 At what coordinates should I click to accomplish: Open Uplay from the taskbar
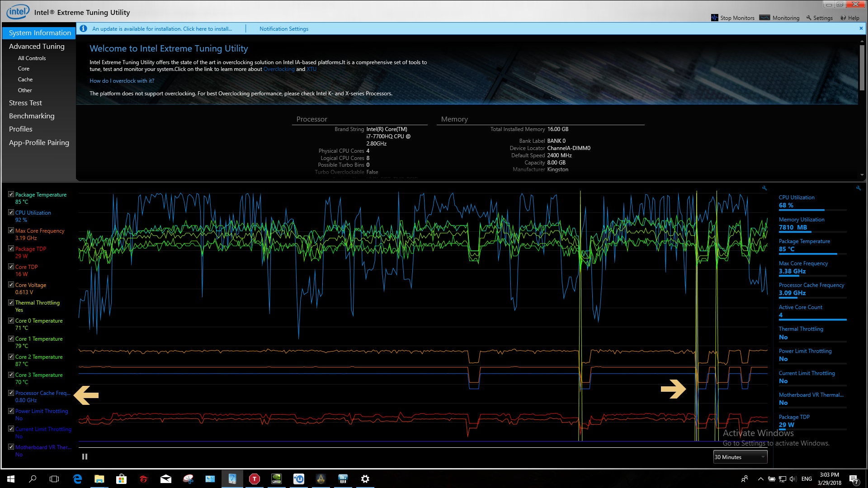[299, 479]
